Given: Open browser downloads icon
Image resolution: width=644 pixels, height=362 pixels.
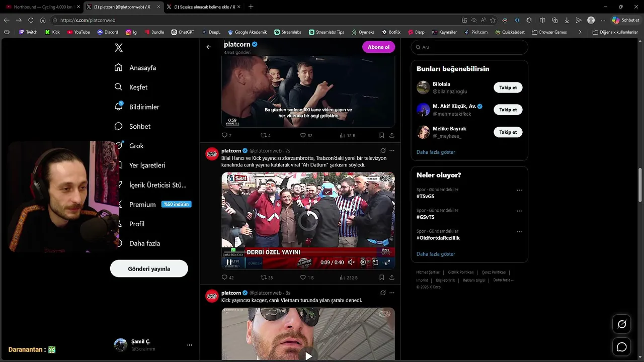Looking at the screenshot, I should [567, 20].
